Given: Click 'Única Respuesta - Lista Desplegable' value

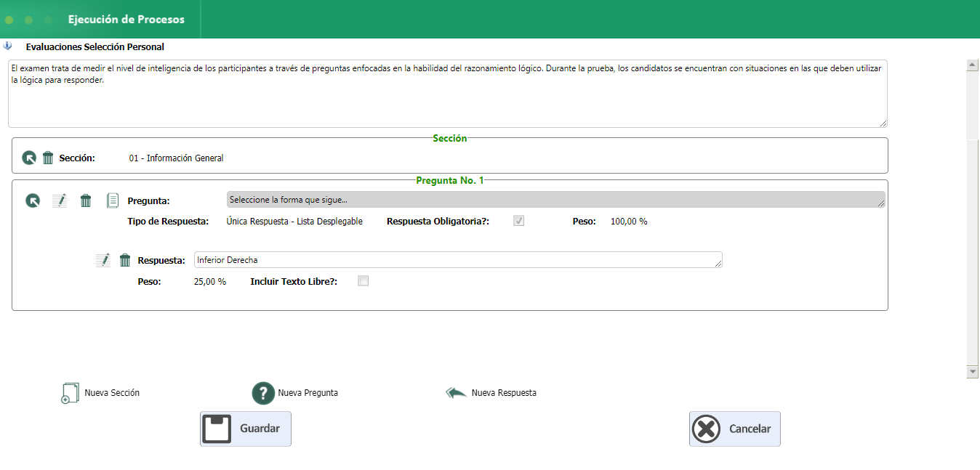Looking at the screenshot, I should [294, 222].
